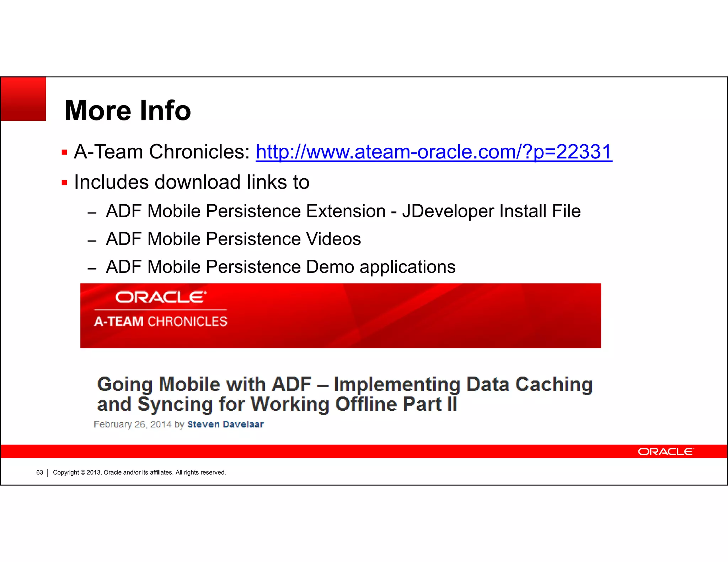Click the 'Copyright © 2013, Oracle' footer text

point(139,472)
